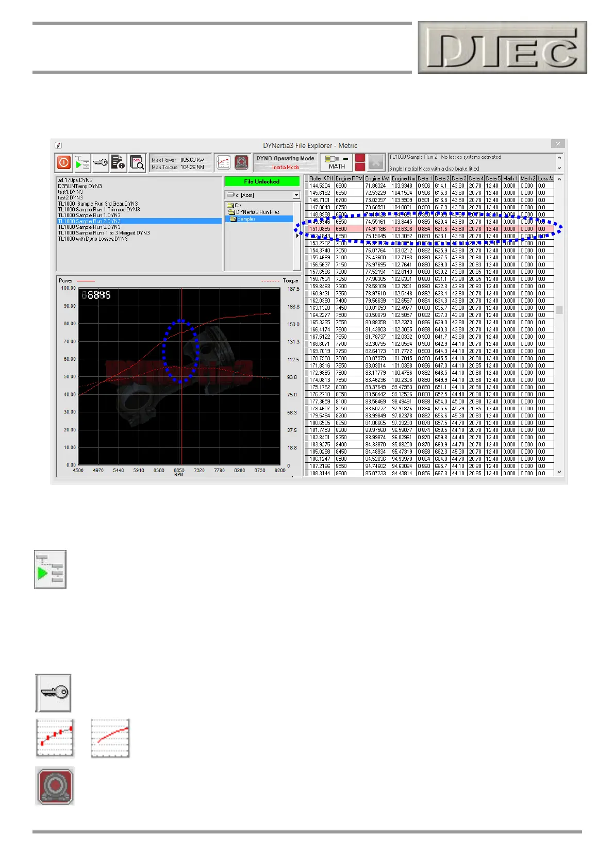The height and width of the screenshot is (868, 614).
Task: Click the vertical red cursor line on graph
Action: coord(181,376)
